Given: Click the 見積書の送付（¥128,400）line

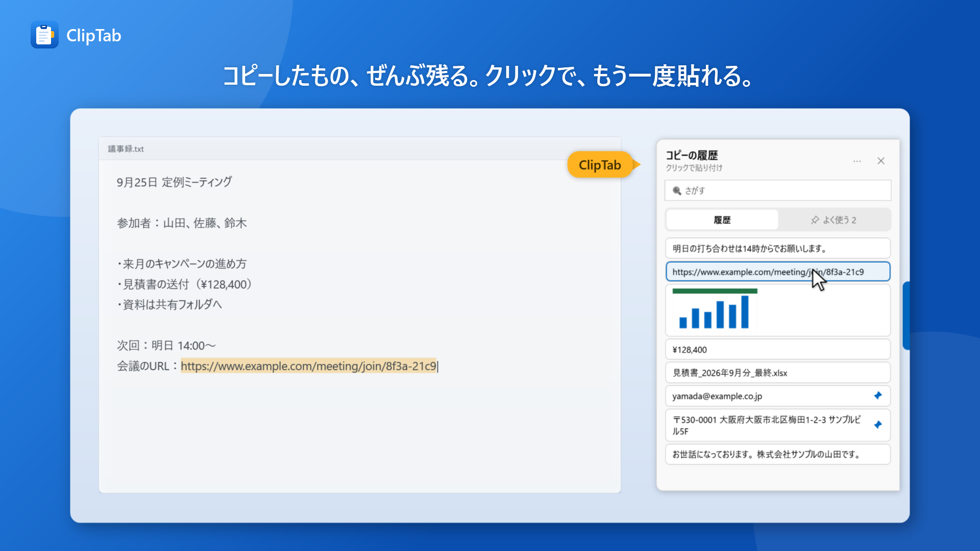Looking at the screenshot, I should pyautogui.click(x=184, y=284).
